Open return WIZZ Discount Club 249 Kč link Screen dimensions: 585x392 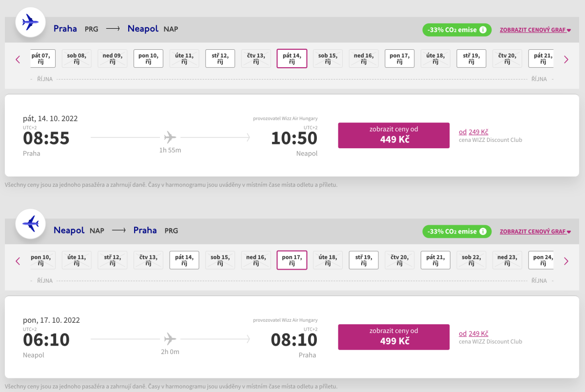pos(478,333)
